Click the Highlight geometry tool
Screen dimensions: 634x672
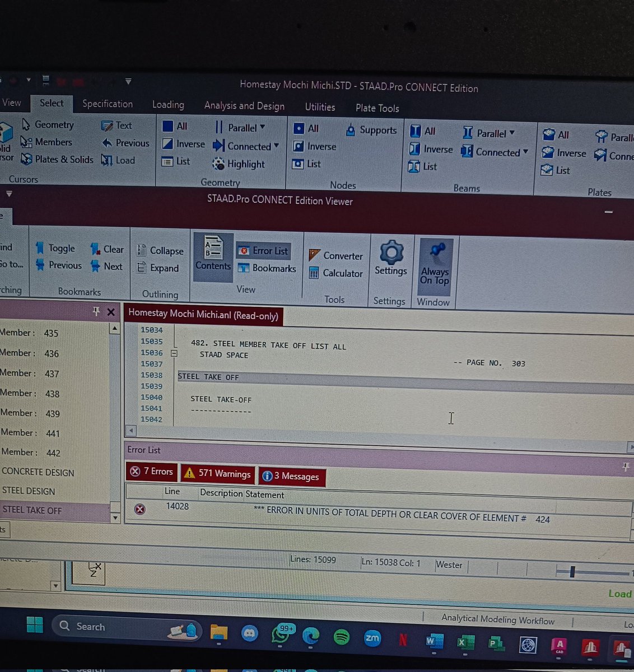click(x=239, y=164)
